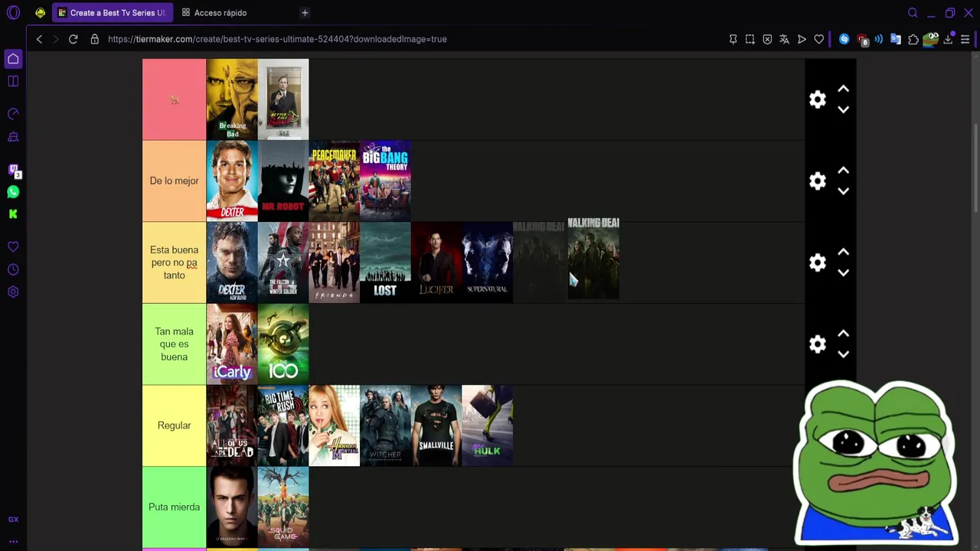The height and width of the screenshot is (551, 980).
Task: Select the Lost poster
Action: [385, 262]
